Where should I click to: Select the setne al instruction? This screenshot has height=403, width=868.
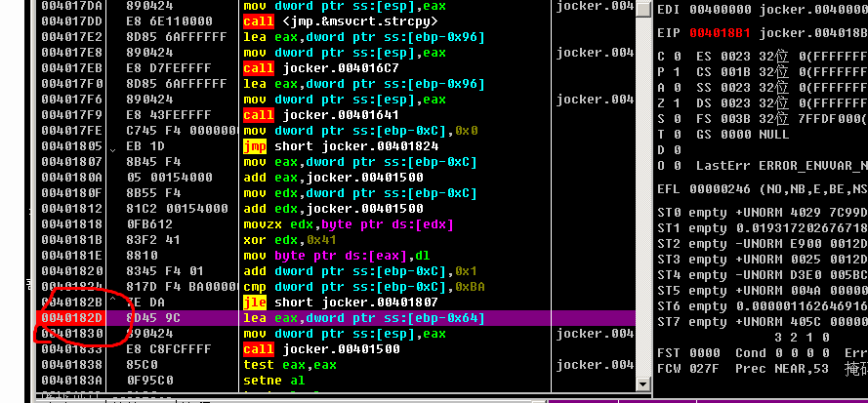coord(274,381)
